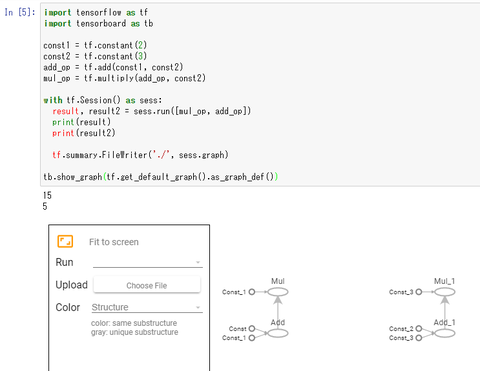This screenshot has height=371, width=480.
Task: Click the tb.show_graph code line
Action: [161, 177]
